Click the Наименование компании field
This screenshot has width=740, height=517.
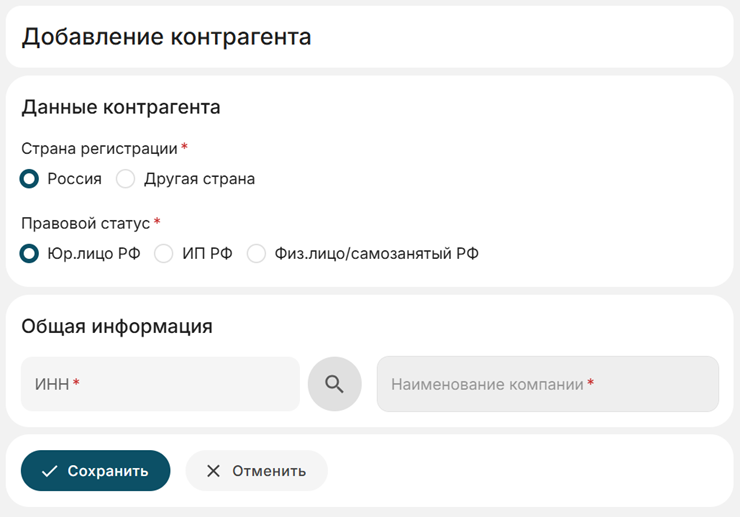click(547, 384)
